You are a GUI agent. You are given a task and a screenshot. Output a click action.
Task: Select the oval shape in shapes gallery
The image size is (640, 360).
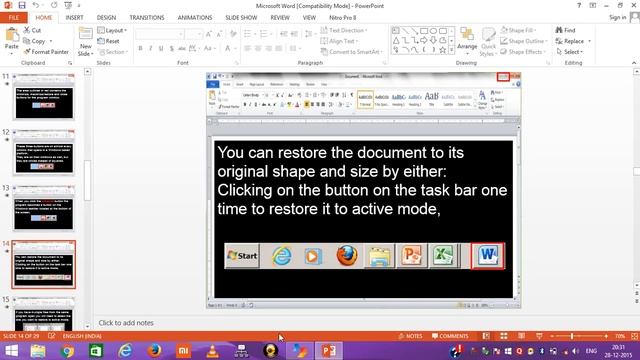433,31
